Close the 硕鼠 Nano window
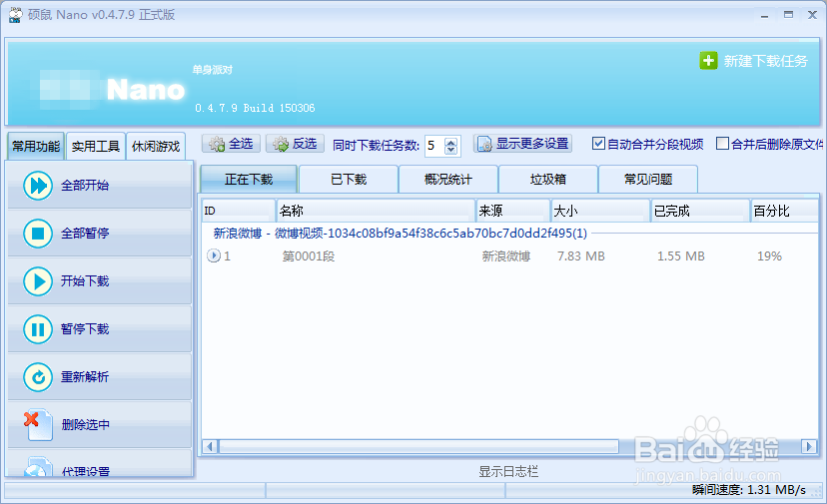 tap(813, 15)
